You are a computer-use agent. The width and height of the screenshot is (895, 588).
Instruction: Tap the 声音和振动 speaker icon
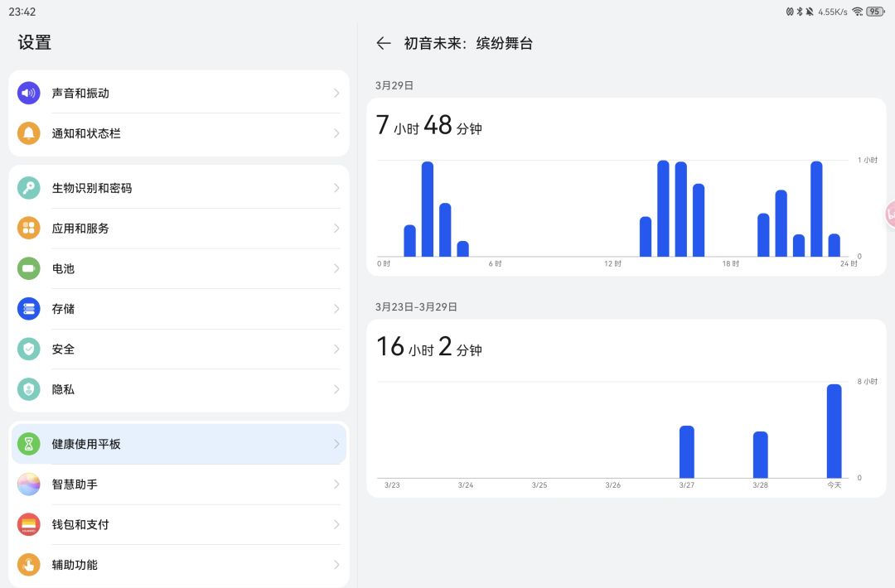28,93
